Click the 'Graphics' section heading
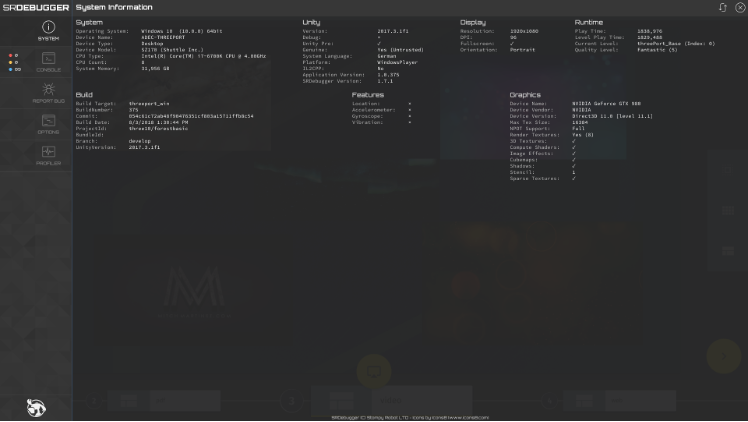 coord(525,95)
